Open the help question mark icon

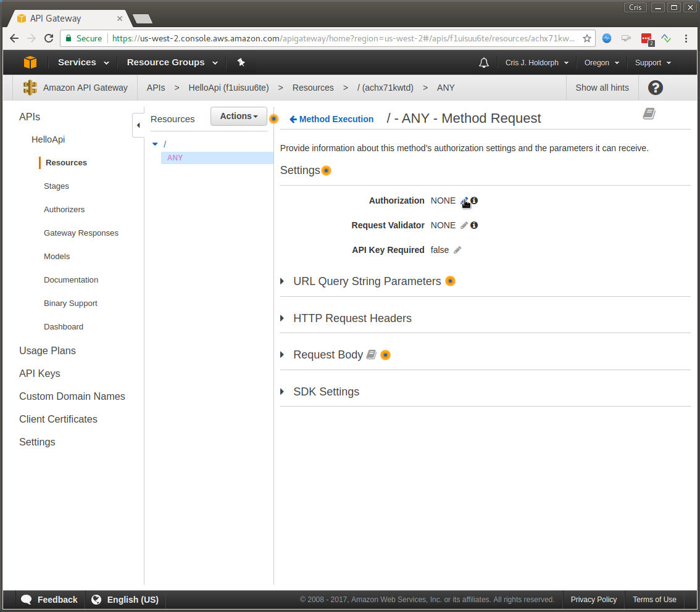[655, 88]
